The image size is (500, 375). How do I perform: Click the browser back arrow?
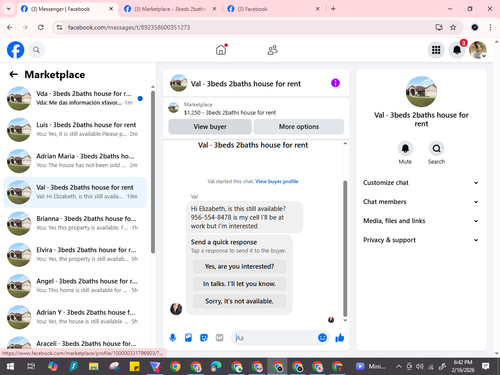(x=10, y=27)
